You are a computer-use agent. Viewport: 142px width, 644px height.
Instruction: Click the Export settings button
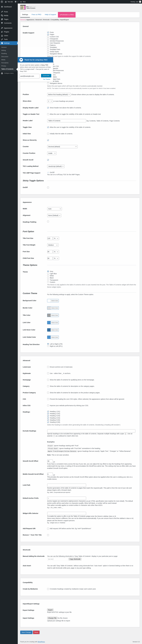[50, 610]
